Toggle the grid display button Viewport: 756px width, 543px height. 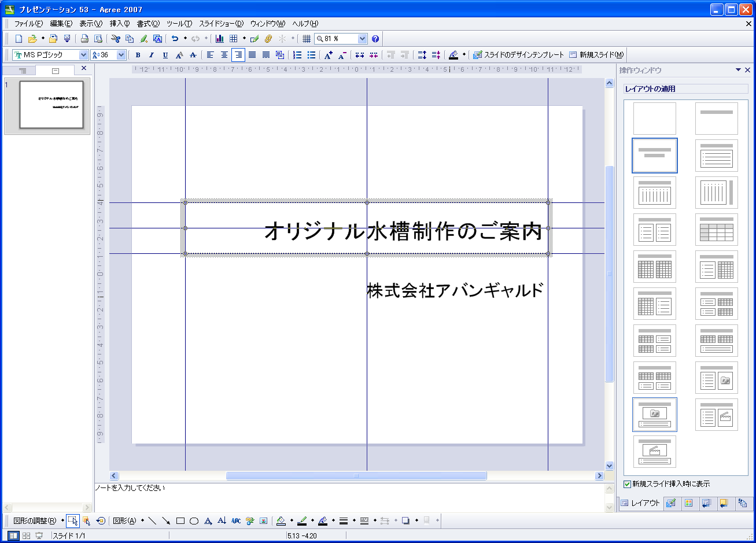tap(307, 39)
